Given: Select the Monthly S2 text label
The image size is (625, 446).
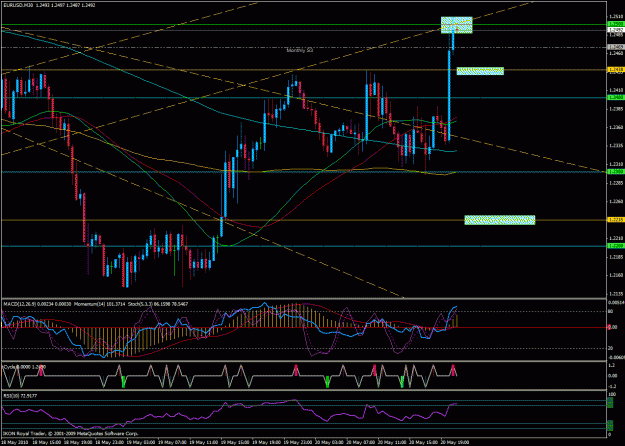Looking at the screenshot, I should (x=299, y=51).
